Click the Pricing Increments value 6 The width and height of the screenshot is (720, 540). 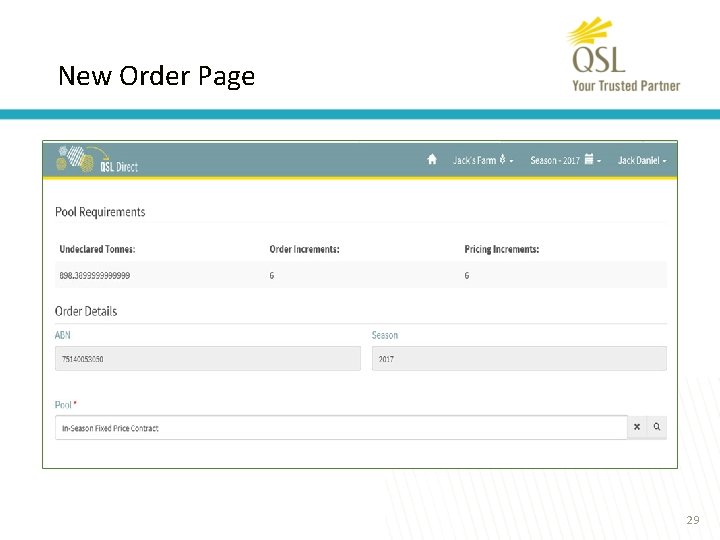pos(467,276)
